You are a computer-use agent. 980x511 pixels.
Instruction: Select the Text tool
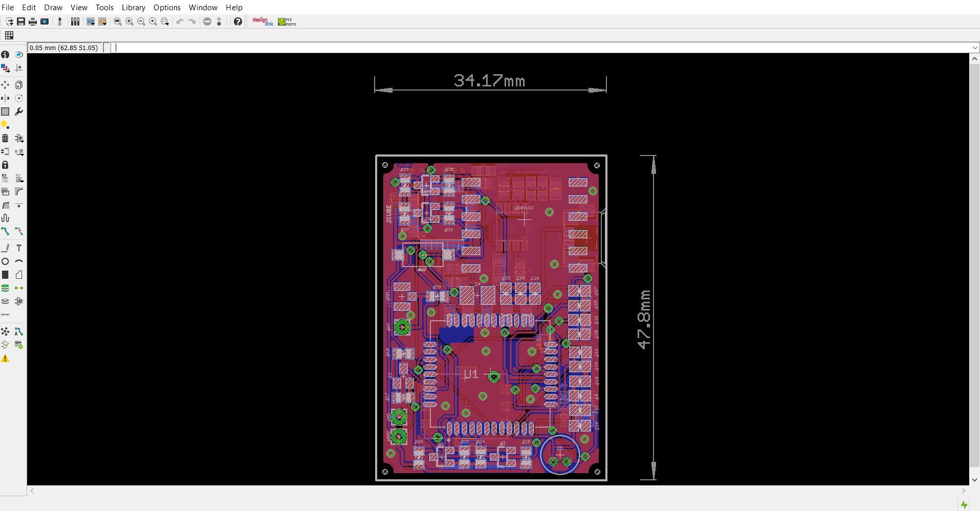point(19,248)
